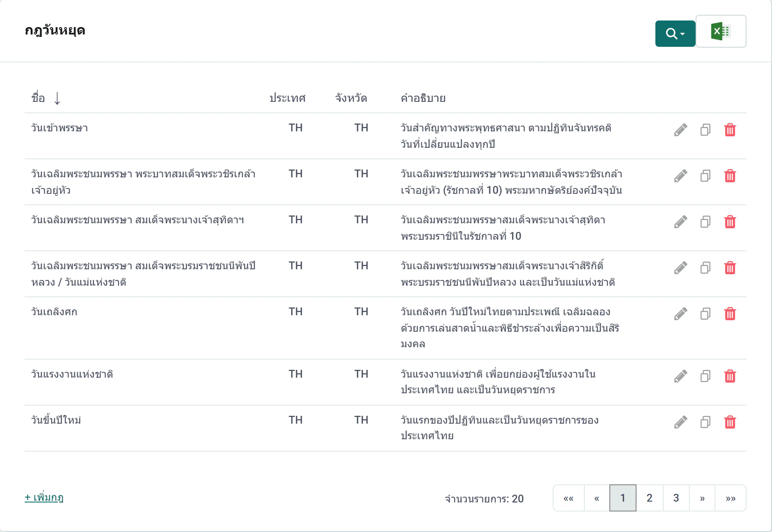Copy the พระวชิรเกล้าเจ้าอยู่หัว birthday rule

pyautogui.click(x=705, y=176)
